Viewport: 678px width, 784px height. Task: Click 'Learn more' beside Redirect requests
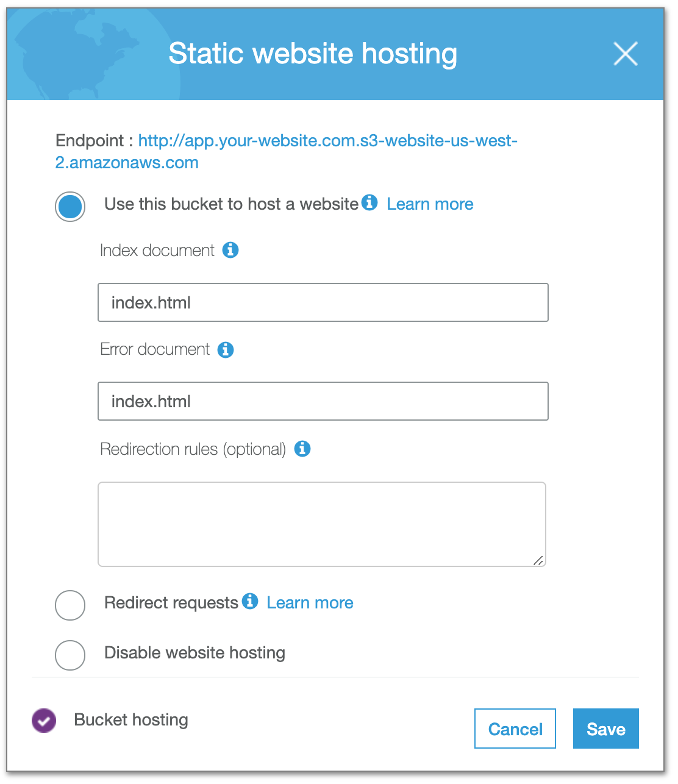(310, 602)
